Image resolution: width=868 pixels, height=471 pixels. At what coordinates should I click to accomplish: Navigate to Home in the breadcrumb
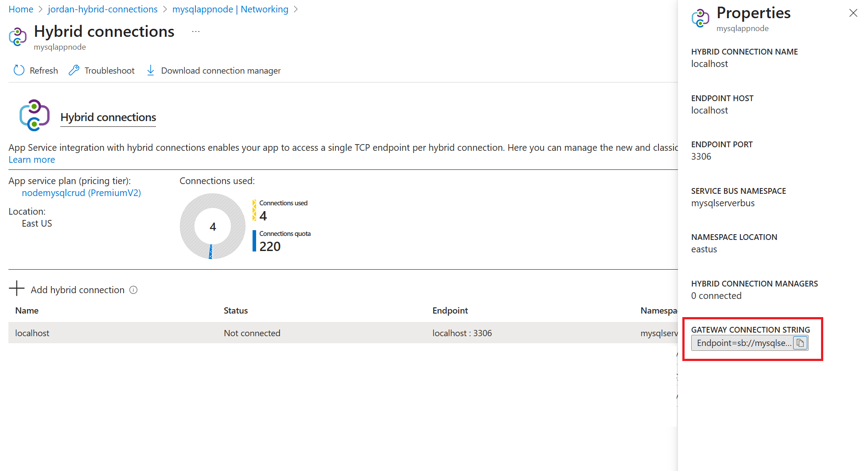(x=21, y=9)
